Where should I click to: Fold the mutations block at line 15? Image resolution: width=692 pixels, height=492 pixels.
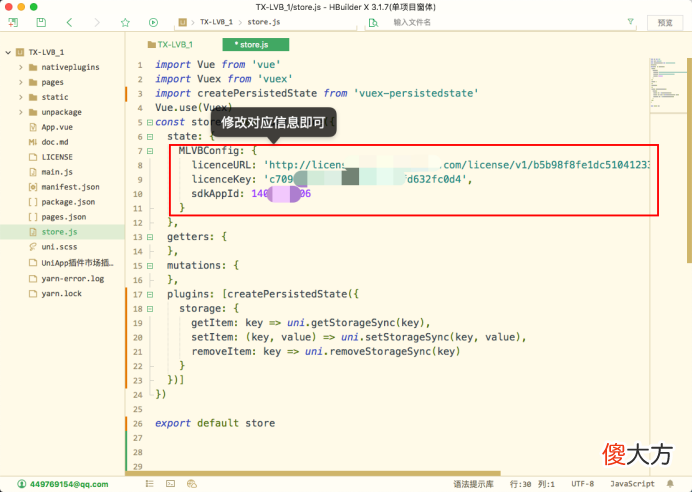[150, 266]
